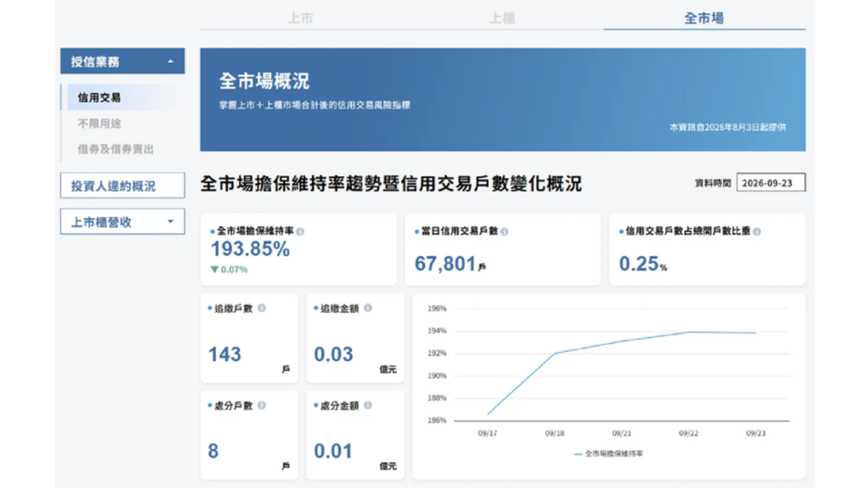The height and width of the screenshot is (488, 868).
Task: Click the 全市場概況 banner title
Action: click(264, 80)
